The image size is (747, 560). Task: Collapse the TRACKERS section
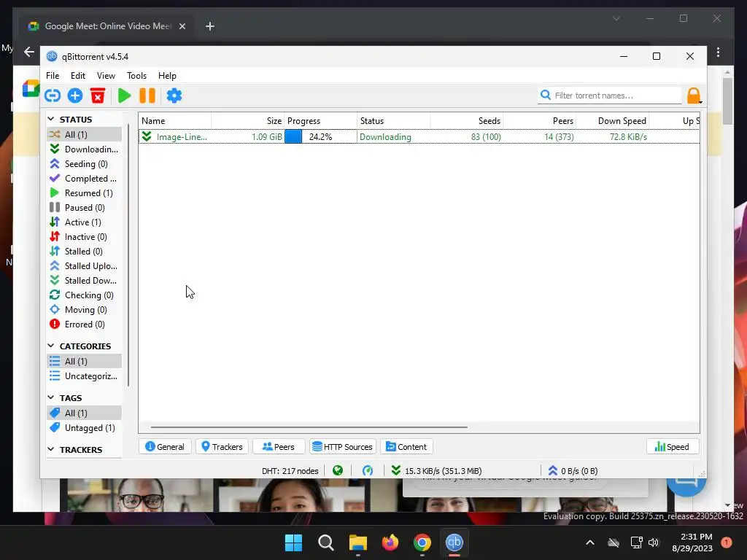[51, 449]
